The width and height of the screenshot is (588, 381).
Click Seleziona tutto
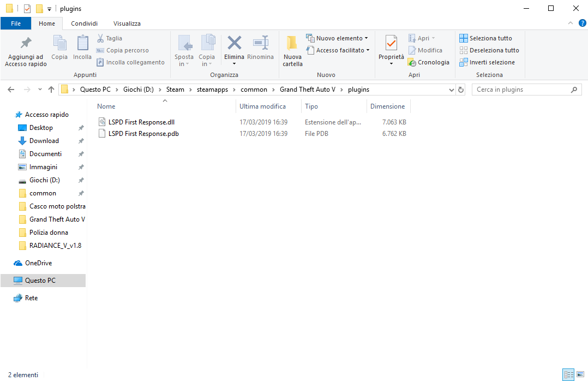[x=485, y=38]
